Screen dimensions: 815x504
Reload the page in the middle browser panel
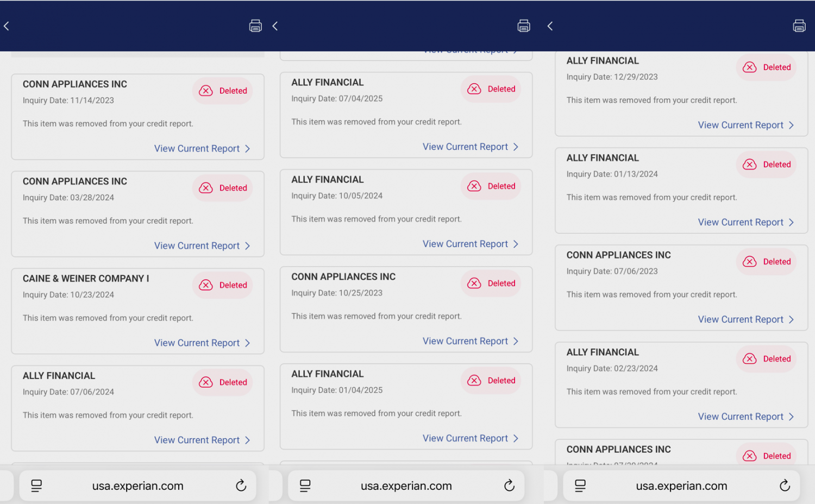[x=509, y=486]
